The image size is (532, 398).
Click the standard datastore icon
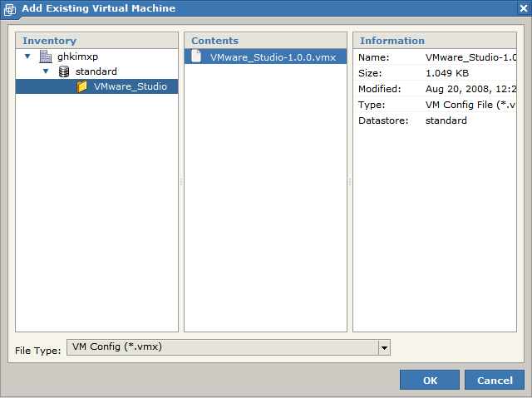[x=63, y=71]
